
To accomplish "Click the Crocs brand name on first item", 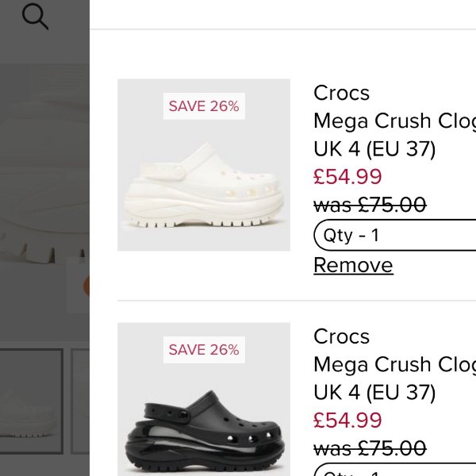I will pos(341,93).
